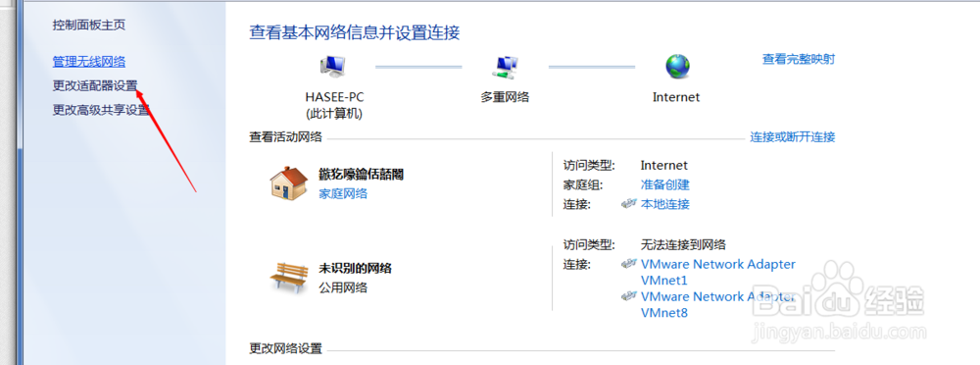Click the home network house icon
The height and width of the screenshot is (365, 980).
point(289,182)
